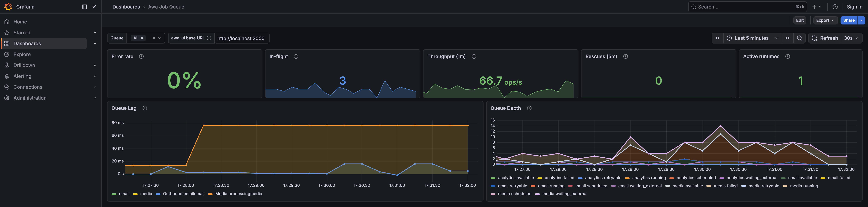Toggle analytics running series in legend
The image size is (868, 207).
[x=645, y=178]
